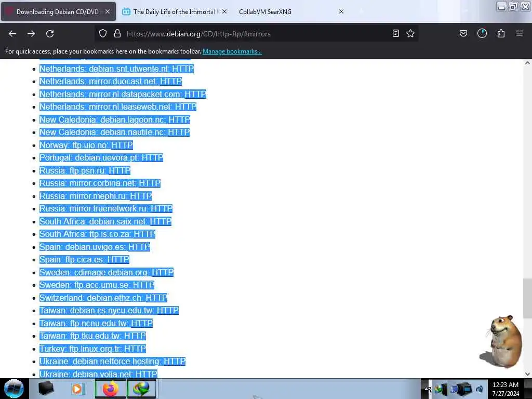Show site security info via padlock icon
Viewport: 532px width, 399px height.
[117, 33]
